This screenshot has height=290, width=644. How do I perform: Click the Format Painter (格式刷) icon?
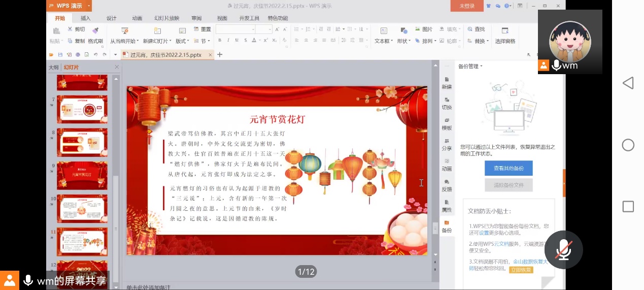click(95, 30)
